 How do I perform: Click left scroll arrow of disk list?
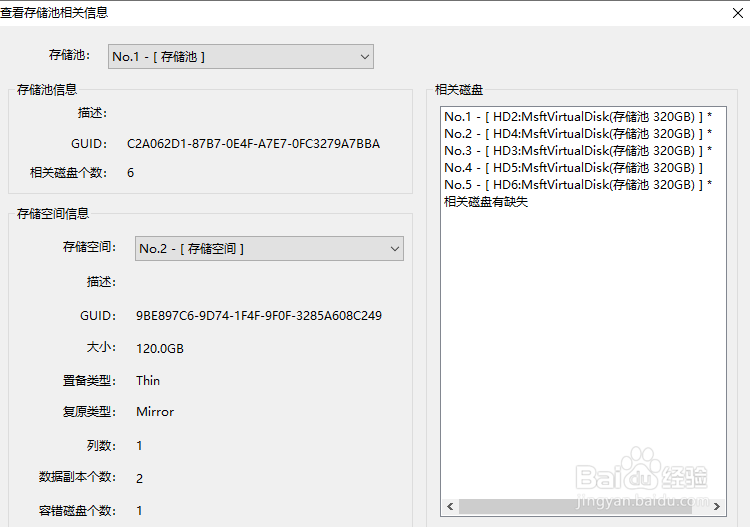pyautogui.click(x=450, y=506)
